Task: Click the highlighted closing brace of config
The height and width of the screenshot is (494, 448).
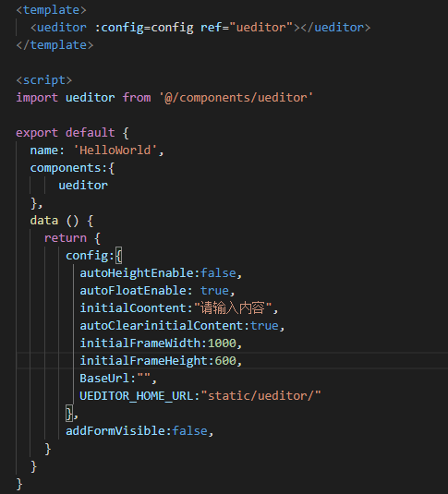Action: pyautogui.click(x=69, y=414)
